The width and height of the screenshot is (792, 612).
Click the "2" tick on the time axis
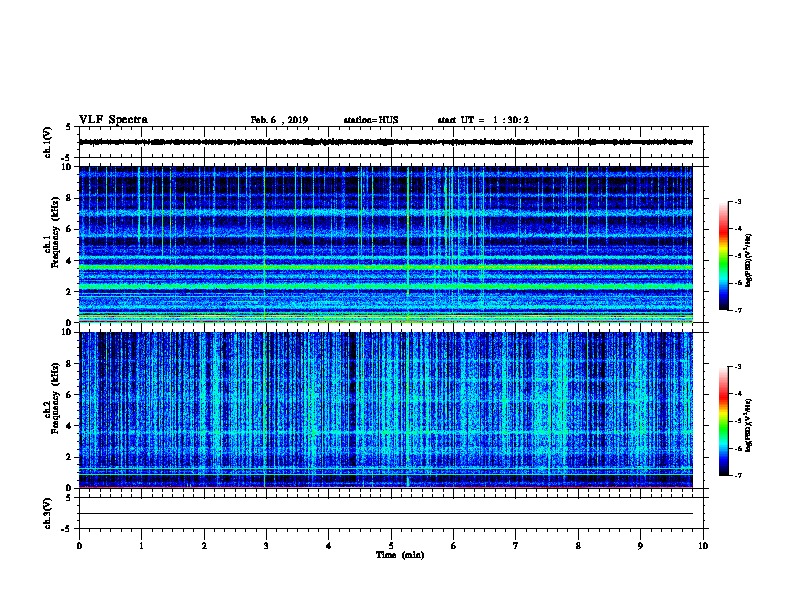(204, 546)
